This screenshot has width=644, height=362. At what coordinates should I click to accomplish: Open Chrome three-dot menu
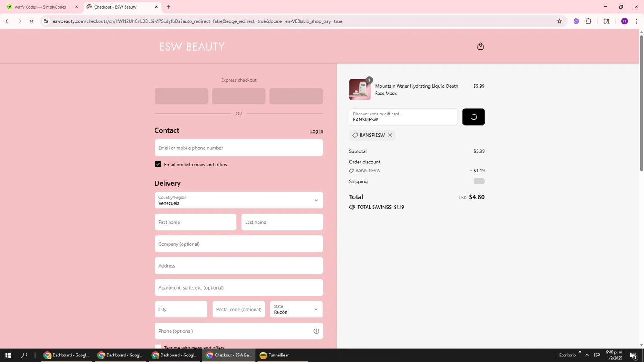click(x=636, y=21)
